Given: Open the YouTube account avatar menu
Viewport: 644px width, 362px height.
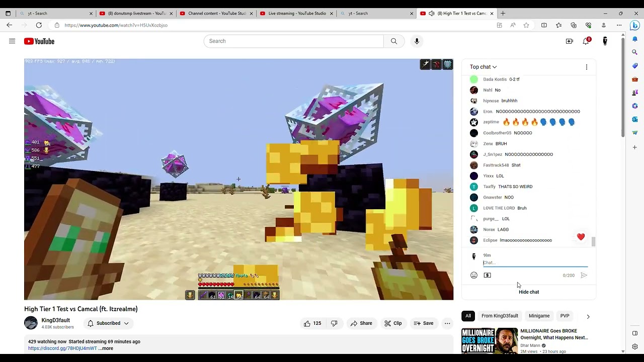Looking at the screenshot, I should (605, 41).
